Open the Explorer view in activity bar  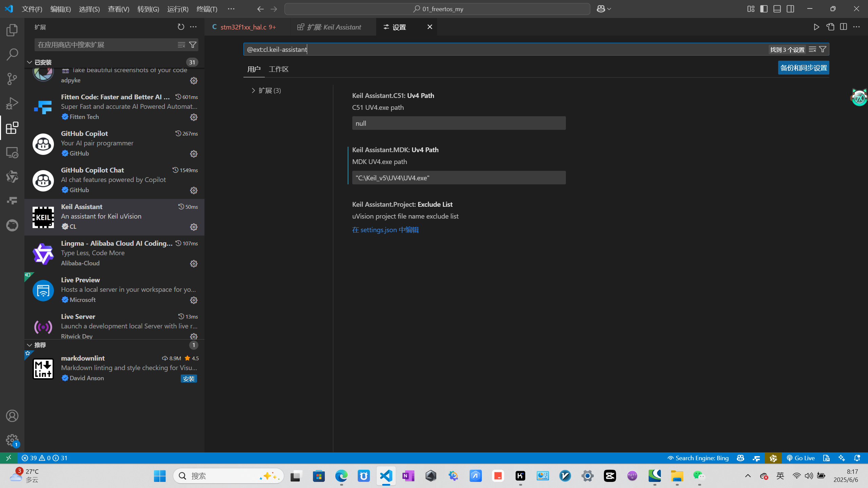pos(12,30)
